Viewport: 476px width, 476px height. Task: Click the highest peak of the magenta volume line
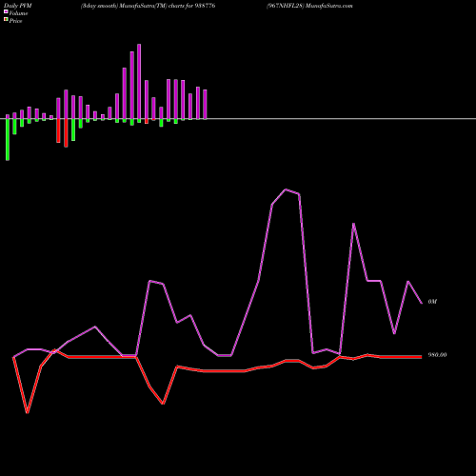[286, 189]
